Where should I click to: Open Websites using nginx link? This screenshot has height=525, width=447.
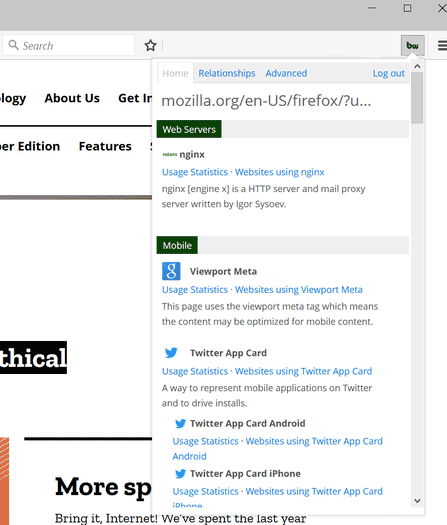point(280,172)
